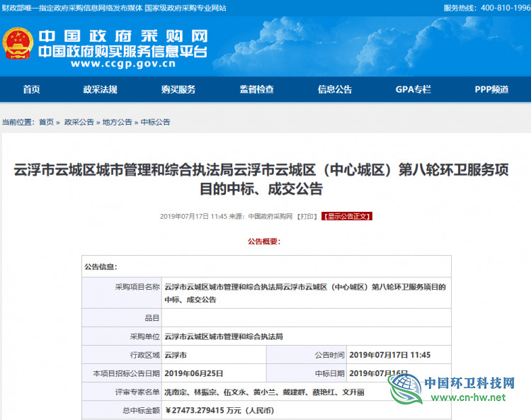Click the 公告信息 table header
The height and width of the screenshot is (420, 531).
point(101,267)
